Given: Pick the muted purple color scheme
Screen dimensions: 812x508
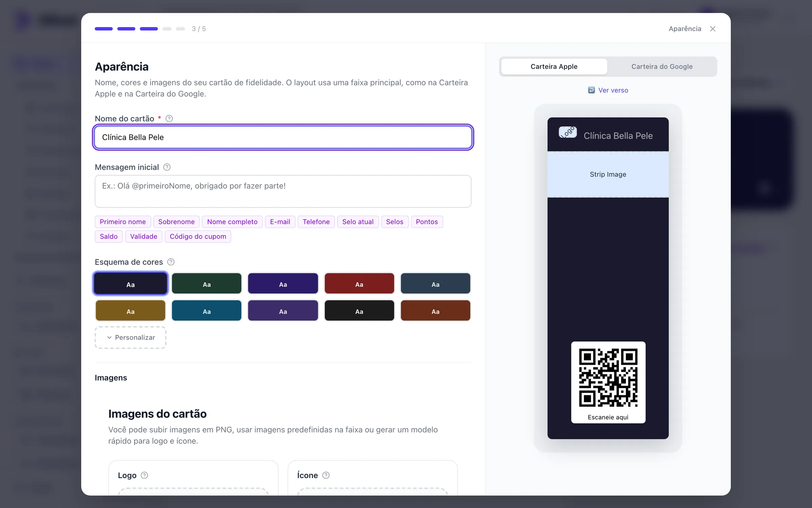Looking at the screenshot, I should coord(283,311).
